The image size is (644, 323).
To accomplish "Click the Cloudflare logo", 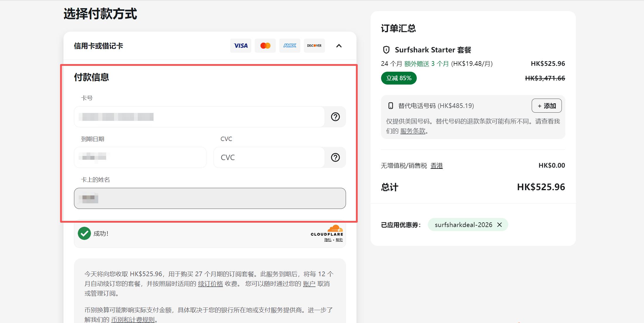I will tap(327, 231).
